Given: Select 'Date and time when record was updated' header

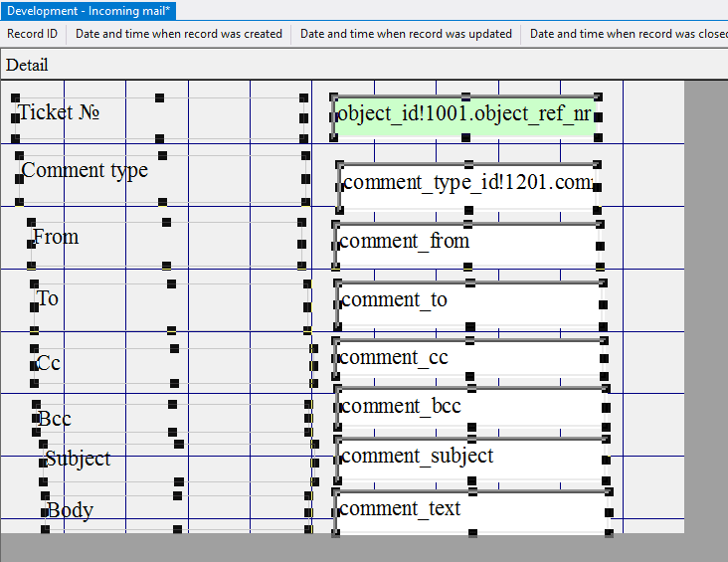Looking at the screenshot, I should (406, 34).
